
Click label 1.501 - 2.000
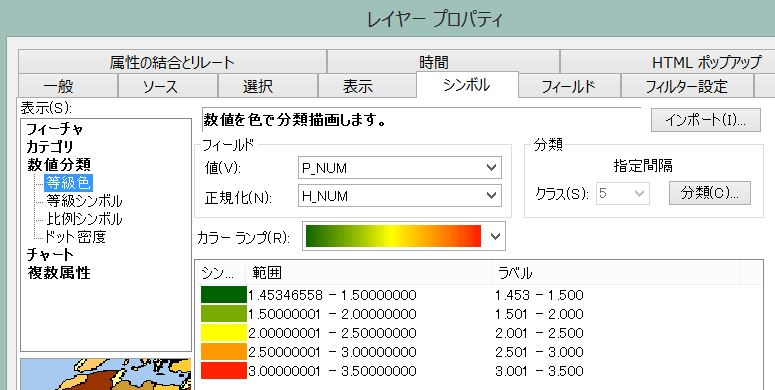pos(539,314)
